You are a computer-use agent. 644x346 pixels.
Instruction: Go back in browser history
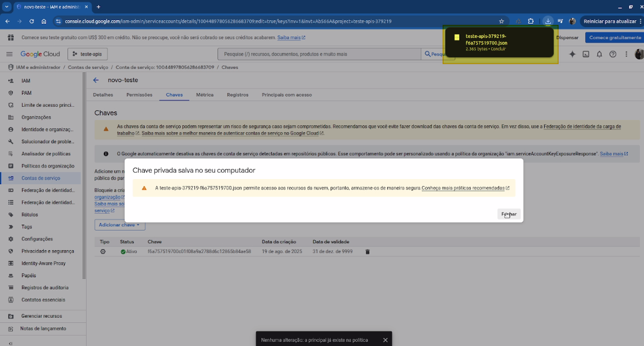pos(8,21)
